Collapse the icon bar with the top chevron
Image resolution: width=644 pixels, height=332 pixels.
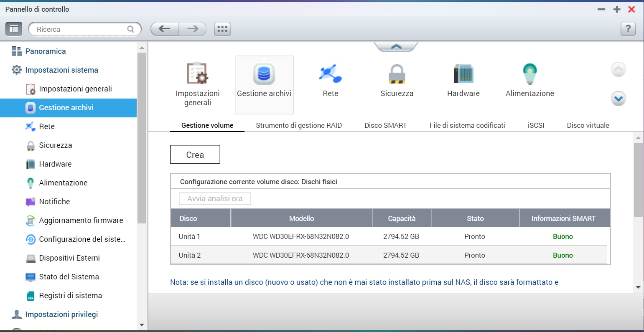click(396, 47)
